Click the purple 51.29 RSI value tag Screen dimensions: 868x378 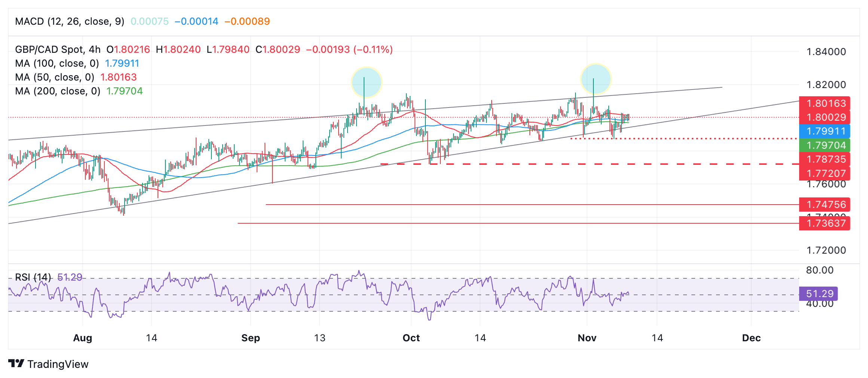coord(818,294)
